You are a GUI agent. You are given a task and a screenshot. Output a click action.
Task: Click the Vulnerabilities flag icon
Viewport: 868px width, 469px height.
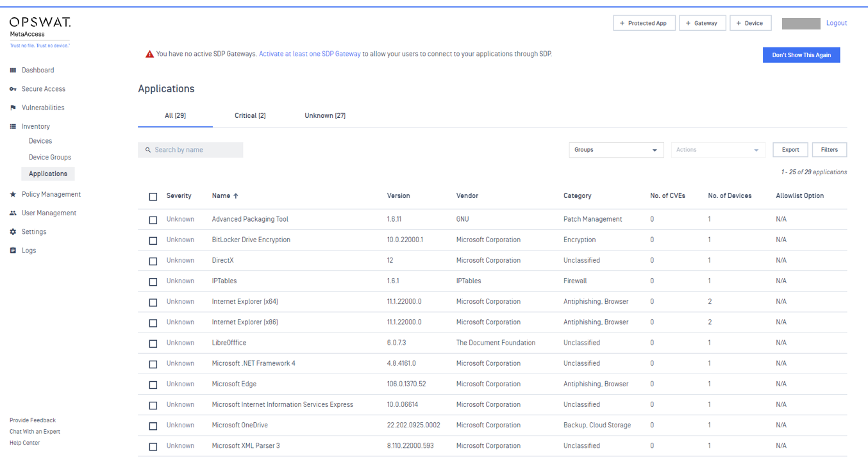[13, 108]
